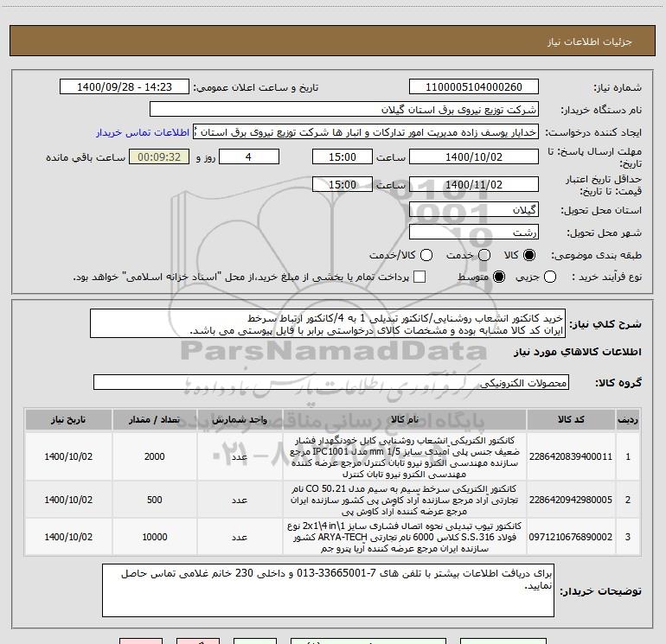This screenshot has width=666, height=644.
Task: Click the price validity hour 15:00 field
Action: [343, 185]
